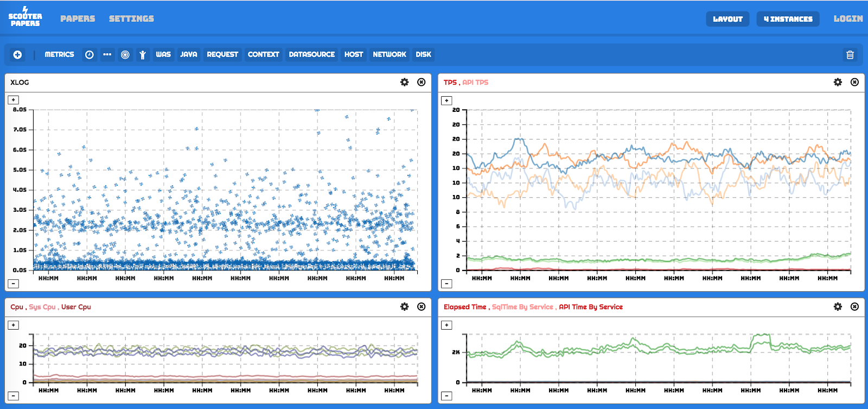This screenshot has width=868, height=409.
Task: Select the DISK metric category
Action: click(x=423, y=54)
